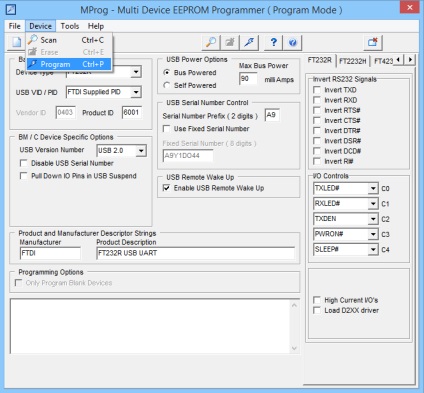The width and height of the screenshot is (424, 393).
Task: Click the Product Description text field
Action: (196, 253)
